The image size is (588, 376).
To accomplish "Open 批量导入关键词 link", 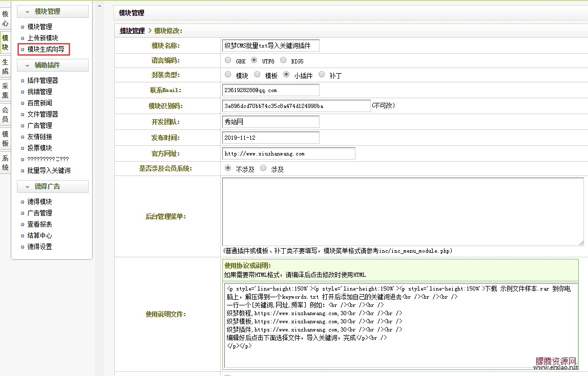I will (x=49, y=170).
